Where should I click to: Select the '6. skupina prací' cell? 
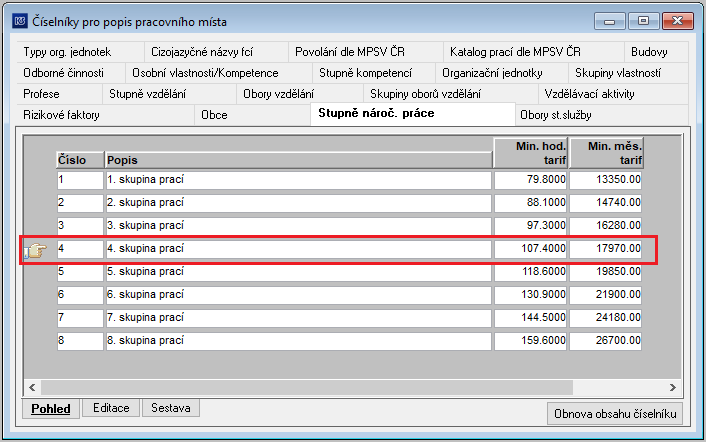pyautogui.click(x=299, y=294)
